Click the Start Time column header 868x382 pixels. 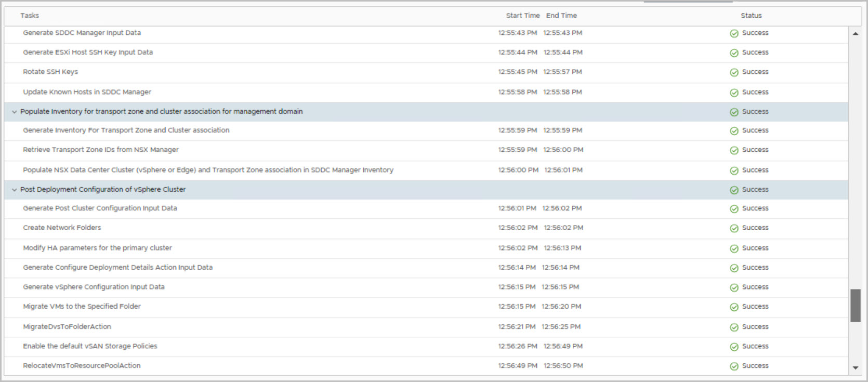pyautogui.click(x=522, y=16)
